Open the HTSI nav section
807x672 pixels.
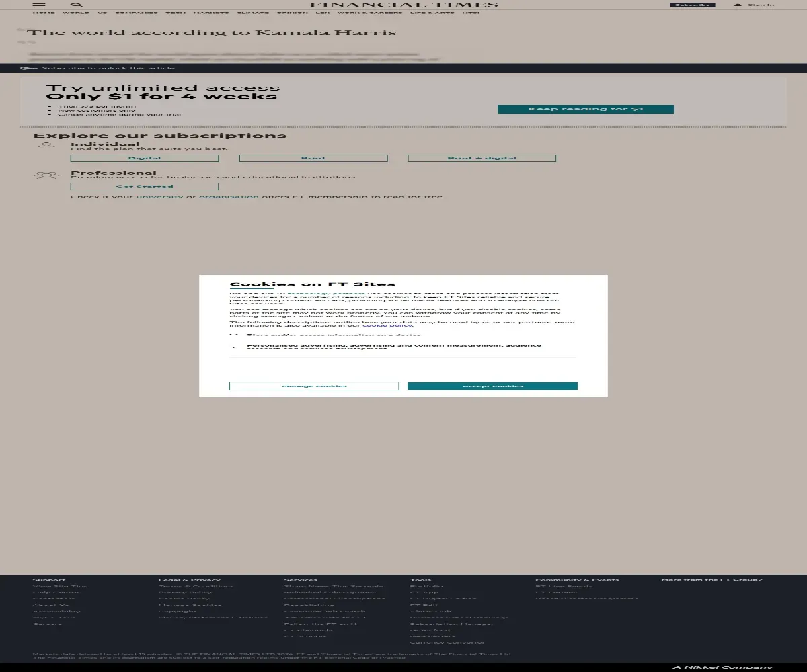pyautogui.click(x=471, y=13)
